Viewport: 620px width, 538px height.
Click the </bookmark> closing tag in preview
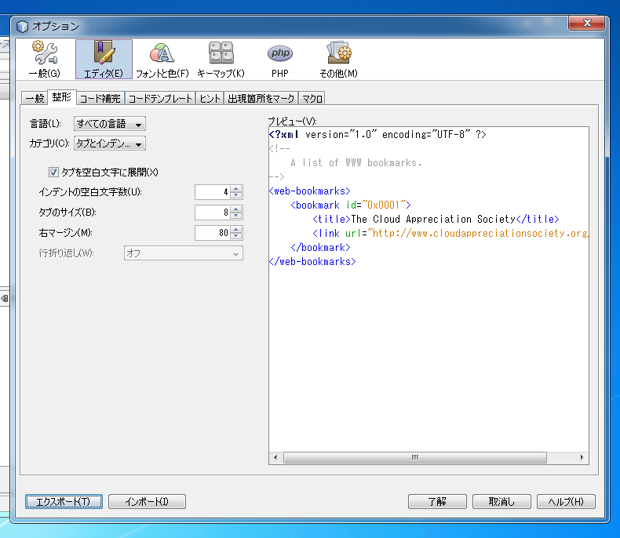click(x=320, y=247)
